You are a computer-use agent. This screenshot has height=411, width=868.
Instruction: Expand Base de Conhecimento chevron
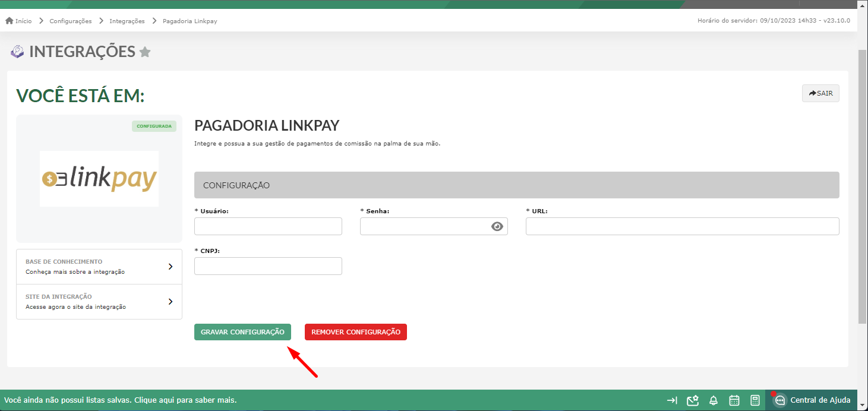(171, 267)
